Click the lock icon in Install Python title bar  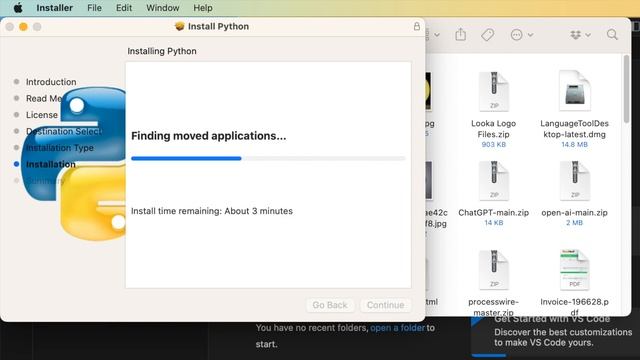click(416, 27)
